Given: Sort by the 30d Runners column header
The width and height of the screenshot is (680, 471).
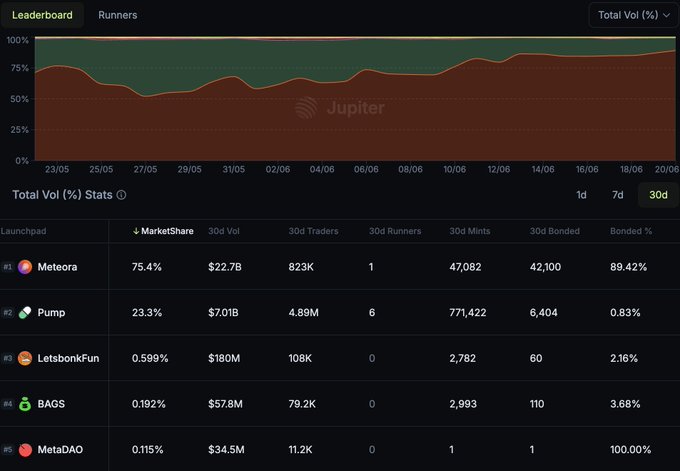Looking at the screenshot, I should 395,231.
